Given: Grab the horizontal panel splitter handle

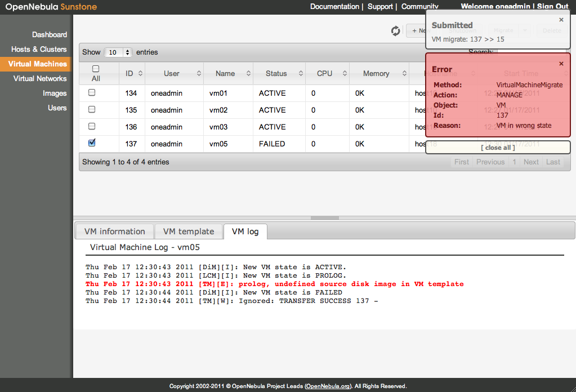Looking at the screenshot, I should (x=324, y=217).
